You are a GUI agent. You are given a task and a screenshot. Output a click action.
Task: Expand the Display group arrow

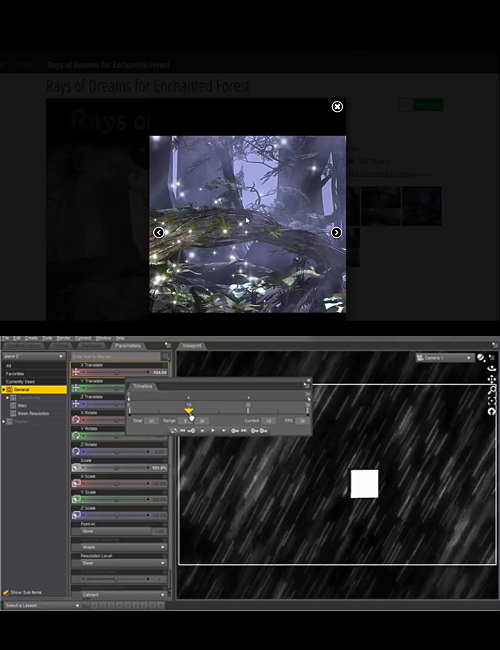(x=4, y=422)
